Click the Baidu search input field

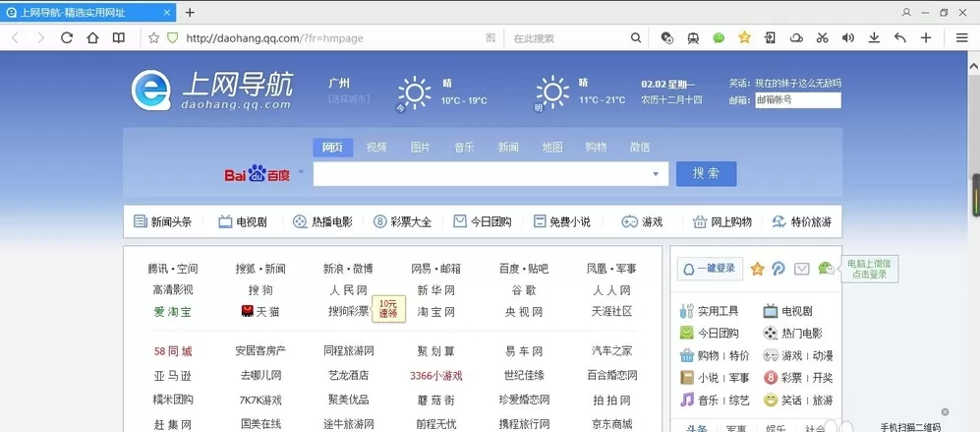490,174
